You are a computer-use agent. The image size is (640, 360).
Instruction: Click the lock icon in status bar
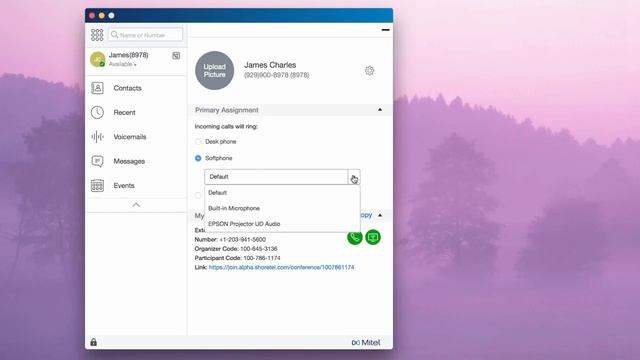point(93,342)
